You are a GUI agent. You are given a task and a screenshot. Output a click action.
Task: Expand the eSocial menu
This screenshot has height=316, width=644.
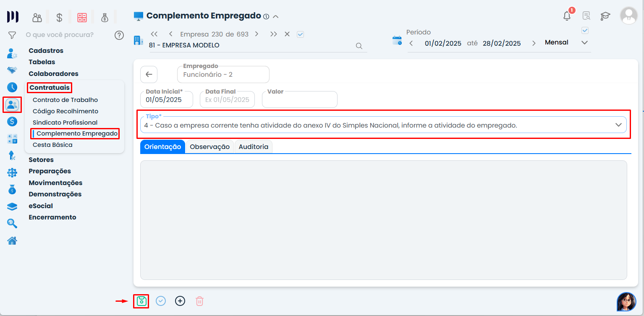(41, 206)
